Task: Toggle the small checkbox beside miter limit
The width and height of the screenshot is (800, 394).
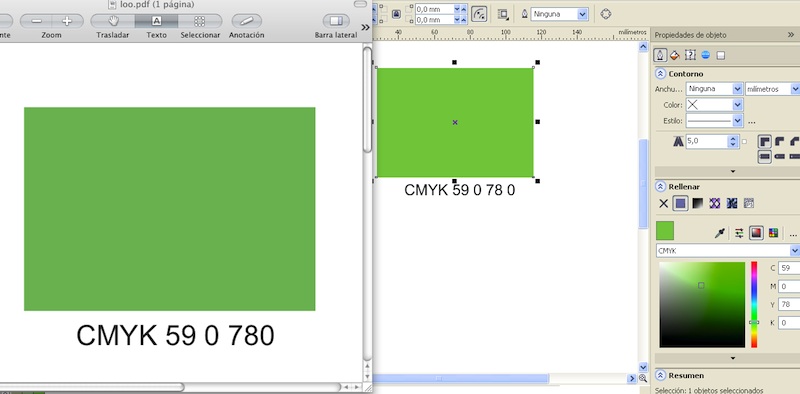Action: click(744, 142)
